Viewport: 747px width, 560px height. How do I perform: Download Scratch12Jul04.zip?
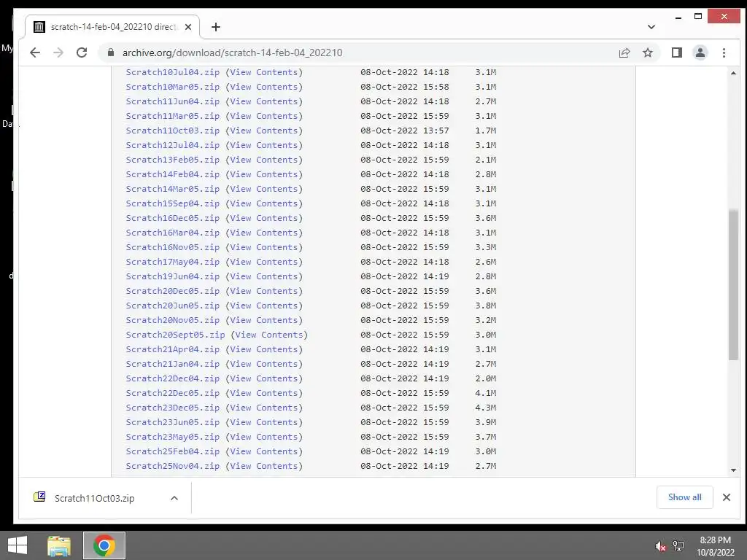click(172, 145)
